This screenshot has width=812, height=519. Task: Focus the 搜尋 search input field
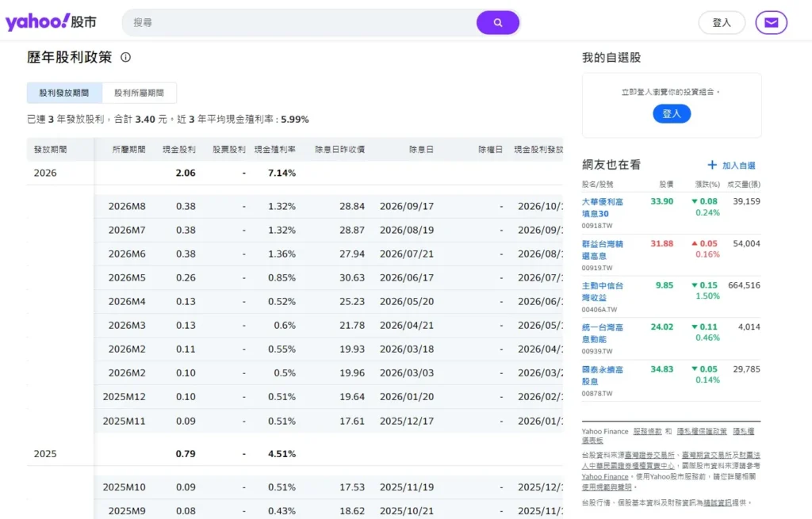pyautogui.click(x=299, y=23)
